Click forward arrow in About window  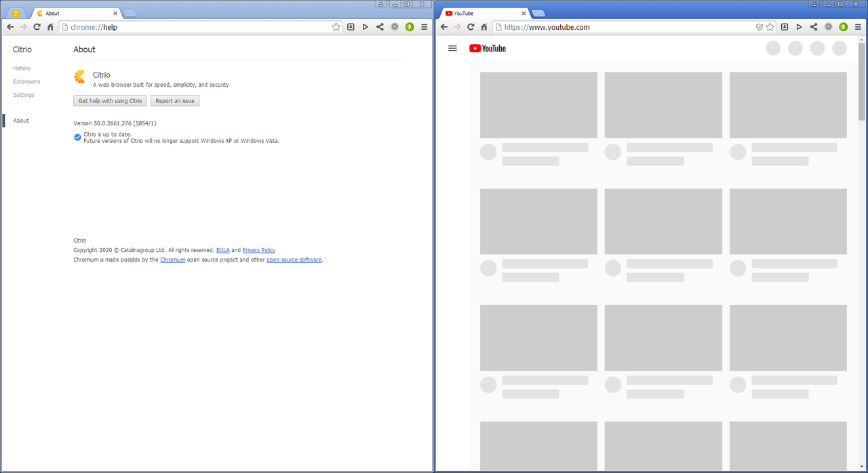click(24, 27)
